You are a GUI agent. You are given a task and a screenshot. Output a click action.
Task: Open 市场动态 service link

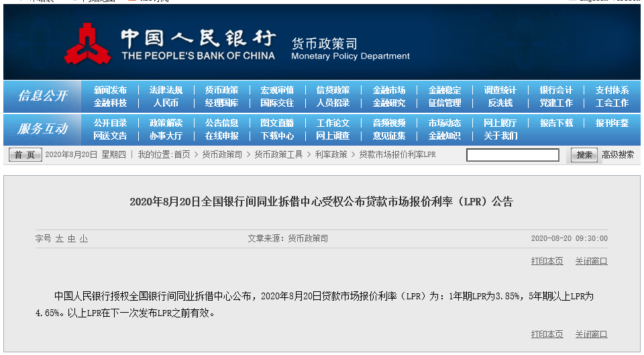(445, 123)
